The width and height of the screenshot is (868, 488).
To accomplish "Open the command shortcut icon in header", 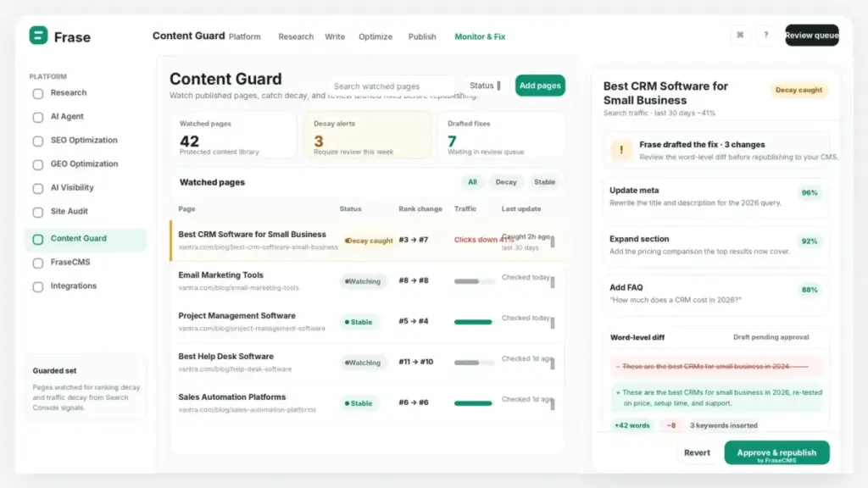I will (x=740, y=35).
